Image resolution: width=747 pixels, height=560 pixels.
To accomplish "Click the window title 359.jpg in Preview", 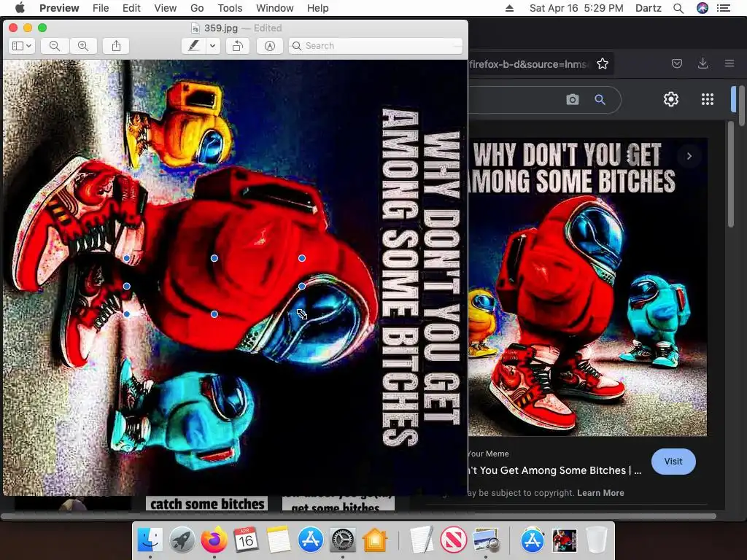I will [220, 28].
